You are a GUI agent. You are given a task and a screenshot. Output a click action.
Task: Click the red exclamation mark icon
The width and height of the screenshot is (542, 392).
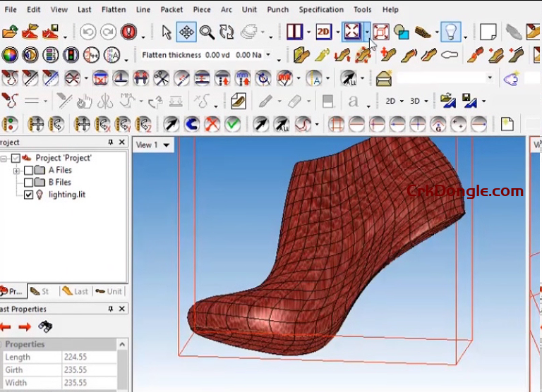[x=128, y=32]
